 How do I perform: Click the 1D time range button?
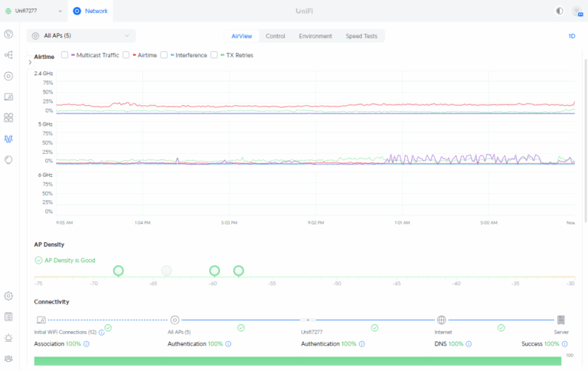(571, 36)
